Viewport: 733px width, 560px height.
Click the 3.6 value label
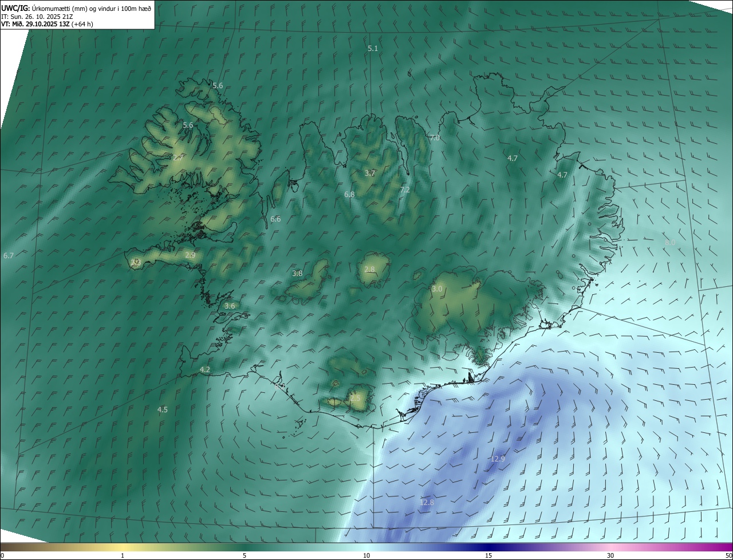point(230,306)
